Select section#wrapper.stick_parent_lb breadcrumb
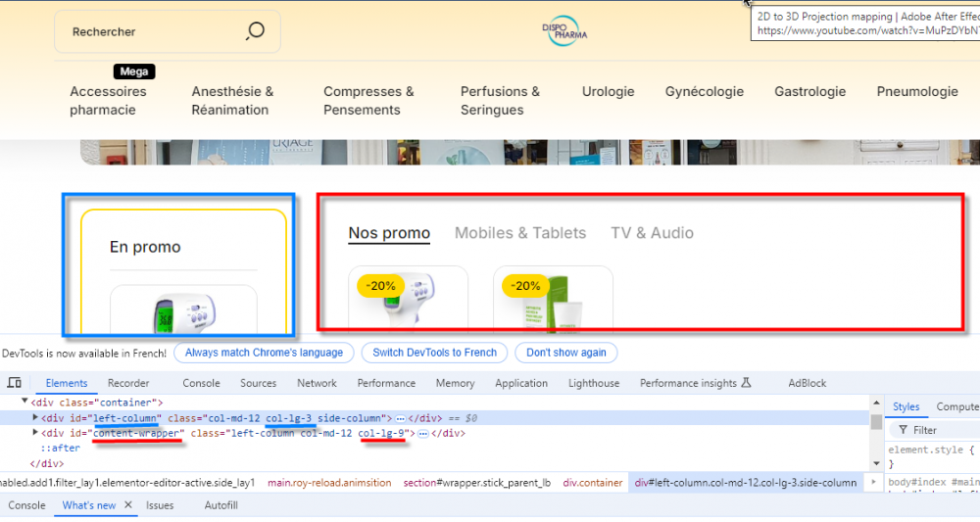The image size is (980, 522). click(x=477, y=483)
